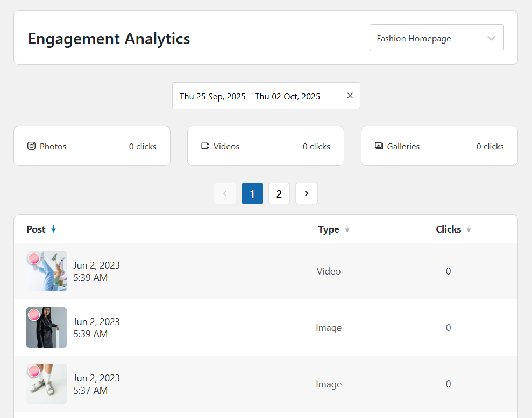Sort by Clicks using the arrow icon
Screen dimensions: 532x418
pos(469,229)
